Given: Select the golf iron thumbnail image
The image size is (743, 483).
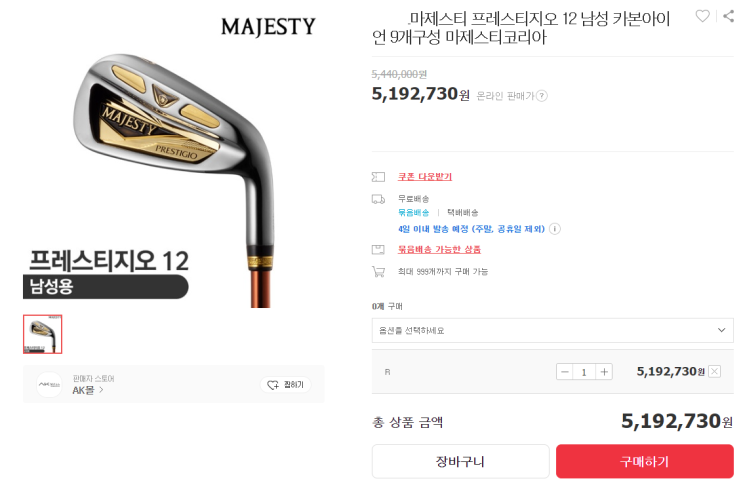Looking at the screenshot, I should 43,334.
